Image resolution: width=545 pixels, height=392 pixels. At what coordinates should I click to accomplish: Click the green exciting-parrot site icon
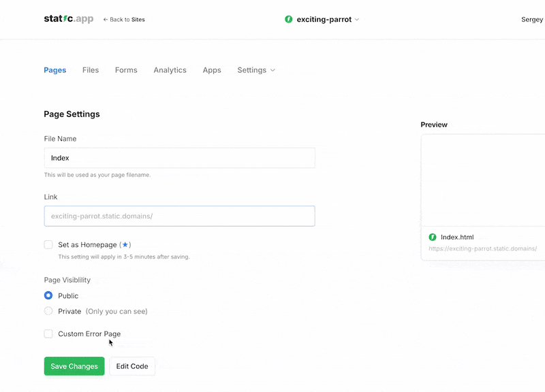pyautogui.click(x=288, y=20)
